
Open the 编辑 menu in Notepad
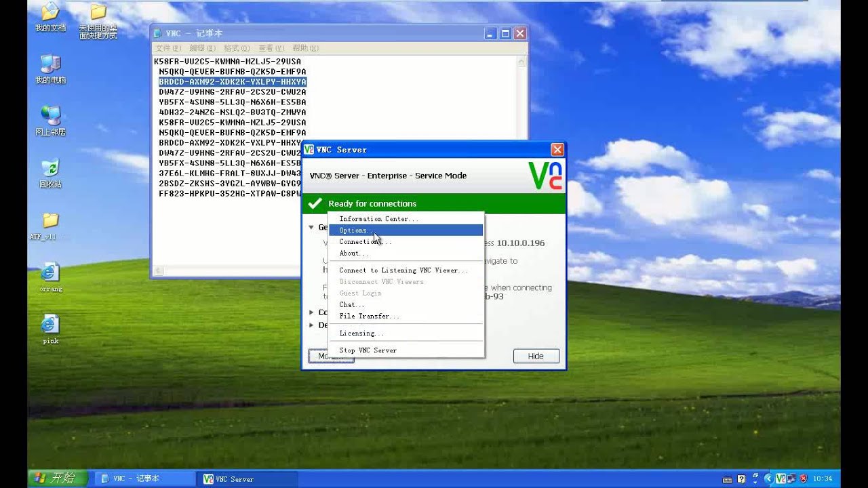(202, 48)
